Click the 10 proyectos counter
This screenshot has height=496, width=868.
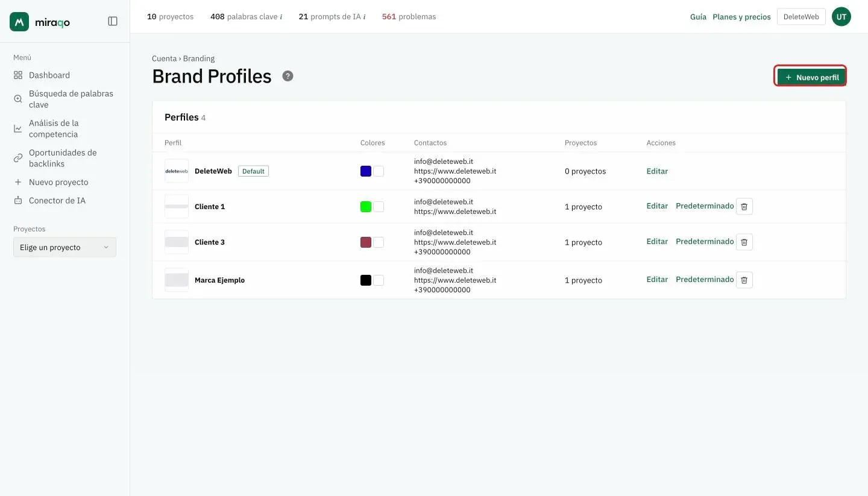[x=171, y=17]
